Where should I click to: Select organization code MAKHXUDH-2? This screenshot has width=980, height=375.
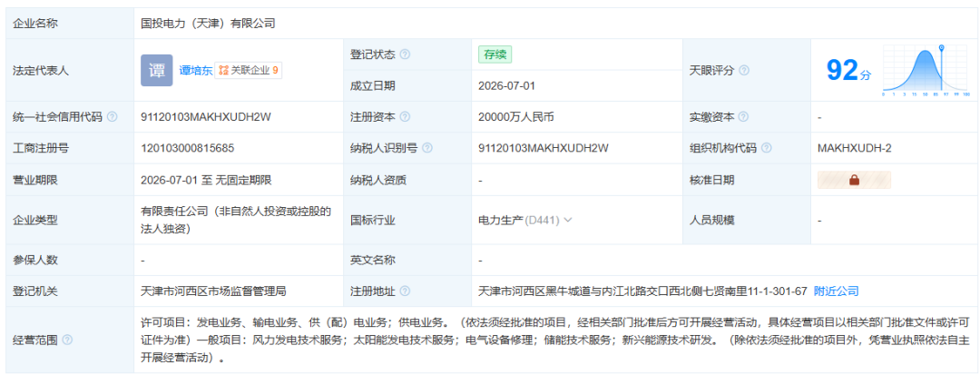855,148
